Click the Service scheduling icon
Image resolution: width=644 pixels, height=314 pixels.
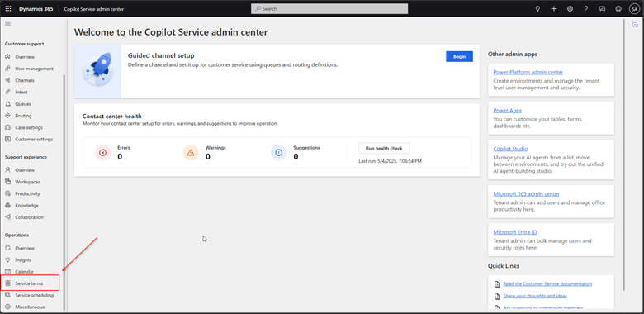click(7, 295)
